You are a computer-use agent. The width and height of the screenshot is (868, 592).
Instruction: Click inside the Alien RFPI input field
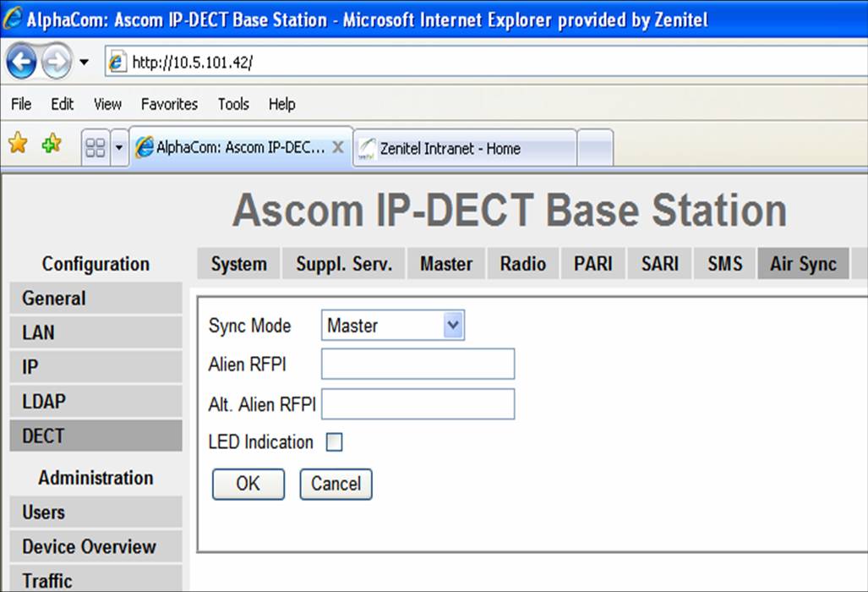(418, 364)
